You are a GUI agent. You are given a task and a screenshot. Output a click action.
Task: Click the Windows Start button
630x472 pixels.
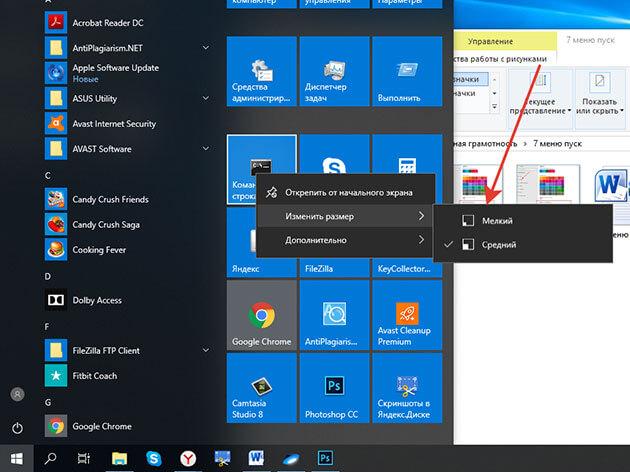click(x=17, y=458)
